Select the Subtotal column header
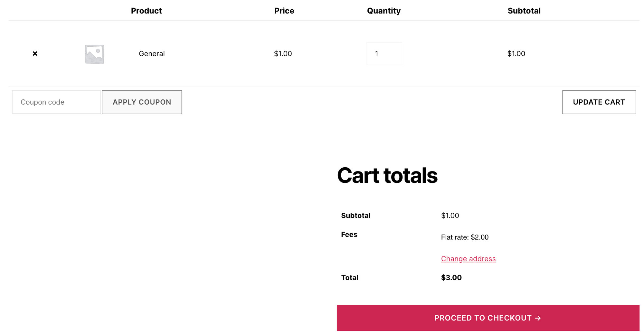644x335 pixels. click(x=524, y=11)
